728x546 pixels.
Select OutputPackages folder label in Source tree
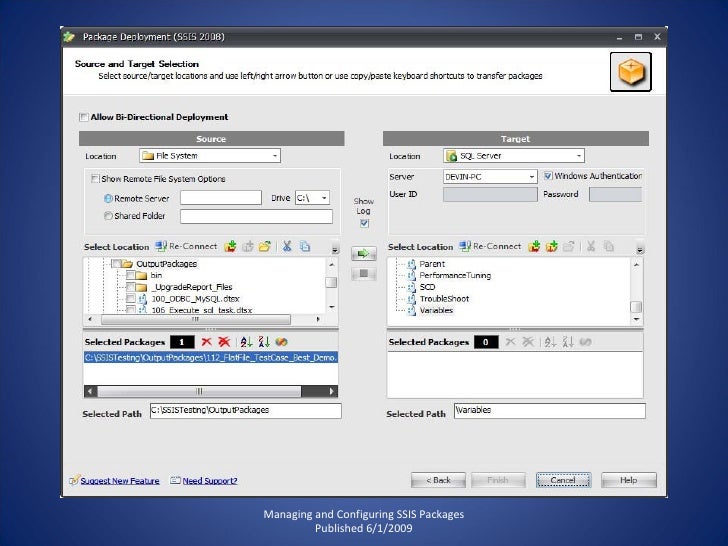pos(166,264)
